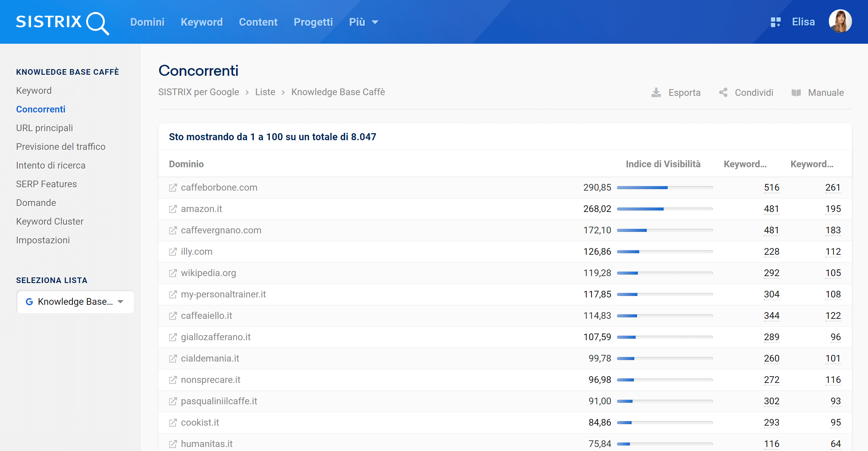Open external link icon for humanitas.it
This screenshot has width=868, height=451.
click(x=173, y=444)
